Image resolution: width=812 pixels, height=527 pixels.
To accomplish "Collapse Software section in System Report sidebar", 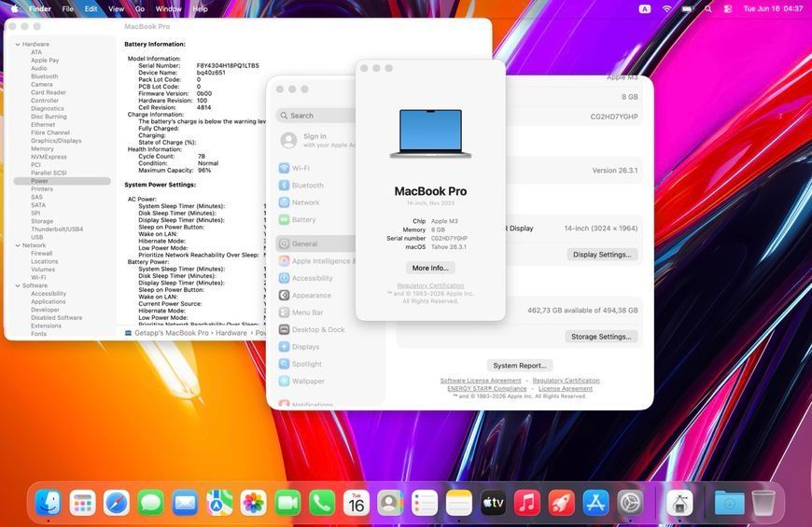I will 18,285.
